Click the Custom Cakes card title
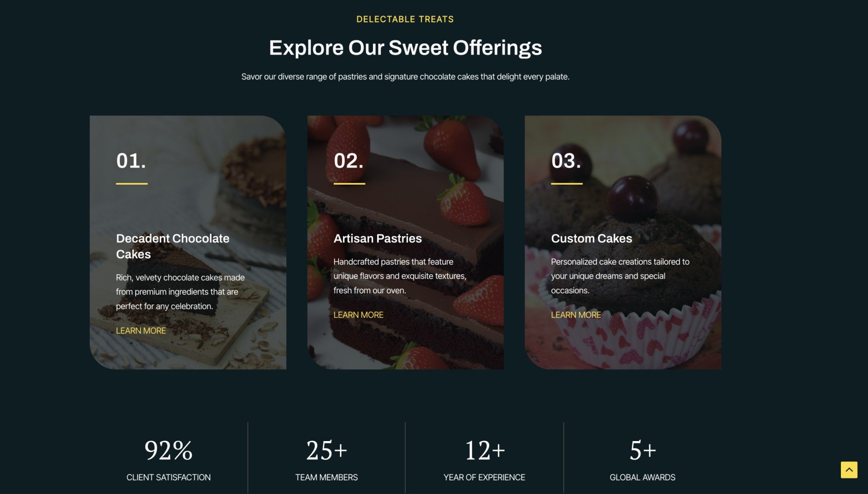The height and width of the screenshot is (494, 868). pos(591,238)
